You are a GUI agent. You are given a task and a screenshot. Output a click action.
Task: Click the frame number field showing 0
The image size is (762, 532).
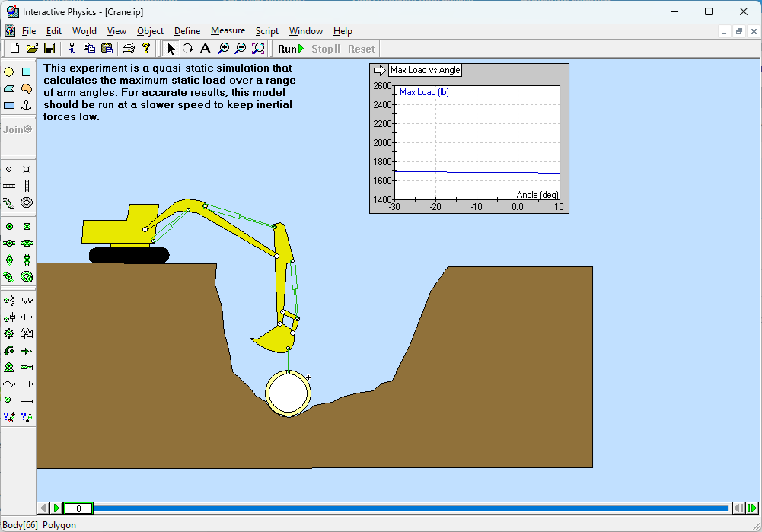point(78,508)
